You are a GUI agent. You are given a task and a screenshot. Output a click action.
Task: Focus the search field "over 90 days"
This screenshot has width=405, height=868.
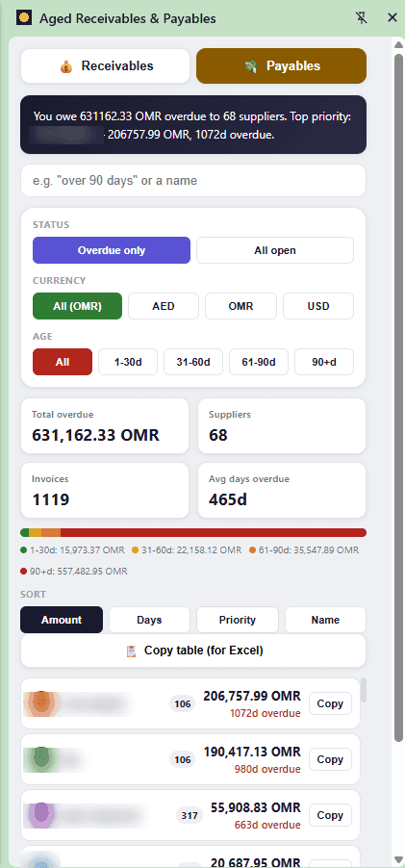coord(193,181)
